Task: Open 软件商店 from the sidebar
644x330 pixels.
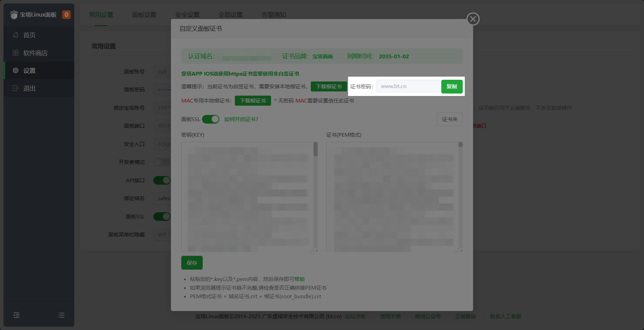Action: coord(15,53)
